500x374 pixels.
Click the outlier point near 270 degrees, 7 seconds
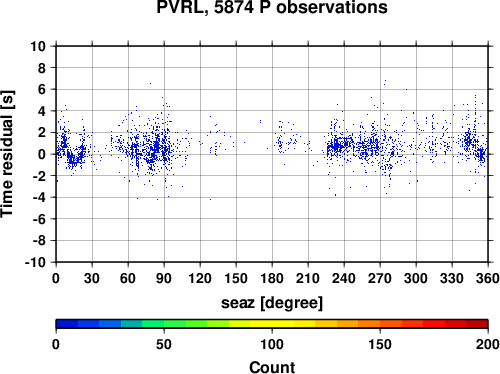pos(385,80)
